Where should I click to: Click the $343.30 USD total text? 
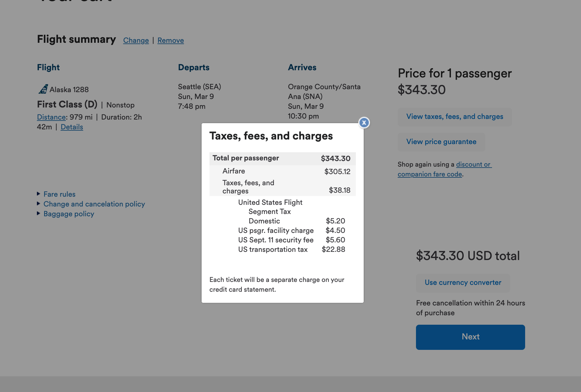pyautogui.click(x=468, y=256)
